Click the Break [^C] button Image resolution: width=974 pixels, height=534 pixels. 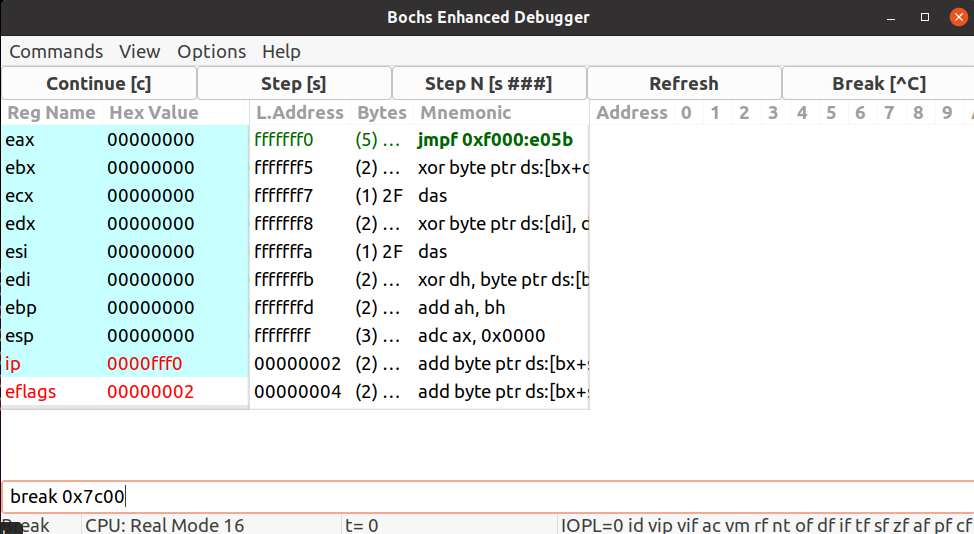[x=878, y=83]
